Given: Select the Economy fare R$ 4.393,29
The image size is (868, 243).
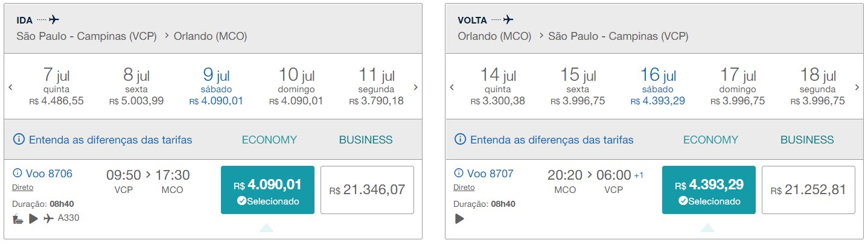Looking at the screenshot, I should point(709,190).
